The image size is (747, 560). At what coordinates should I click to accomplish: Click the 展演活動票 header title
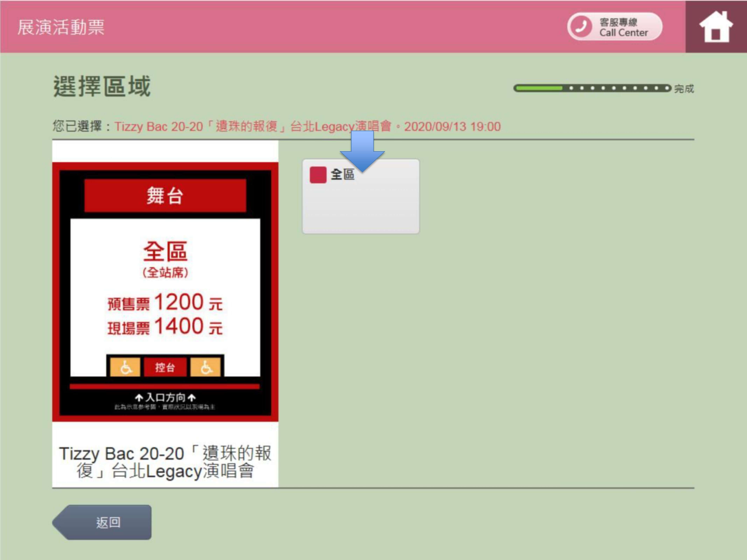coord(61,27)
